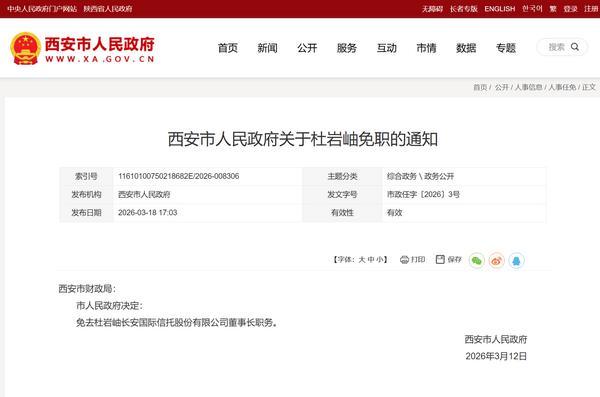
Task: Open the 互动 nav menu
Action: click(386, 48)
